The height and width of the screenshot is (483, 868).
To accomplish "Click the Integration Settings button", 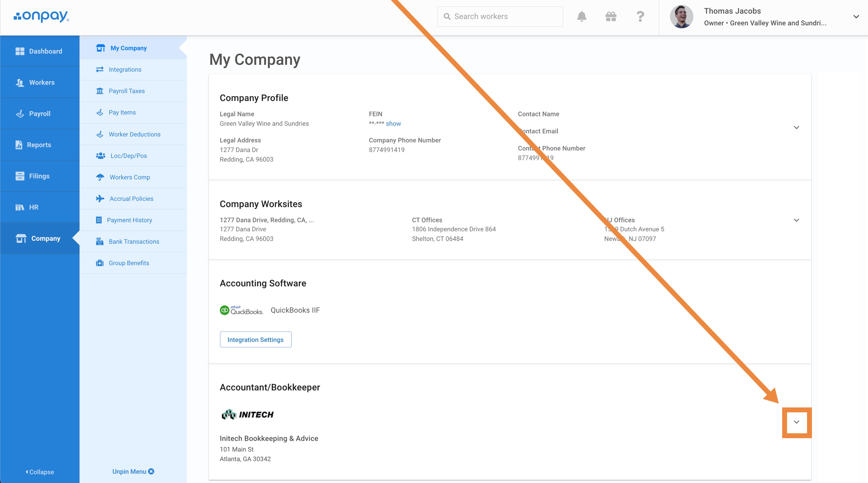I will pyautogui.click(x=256, y=339).
